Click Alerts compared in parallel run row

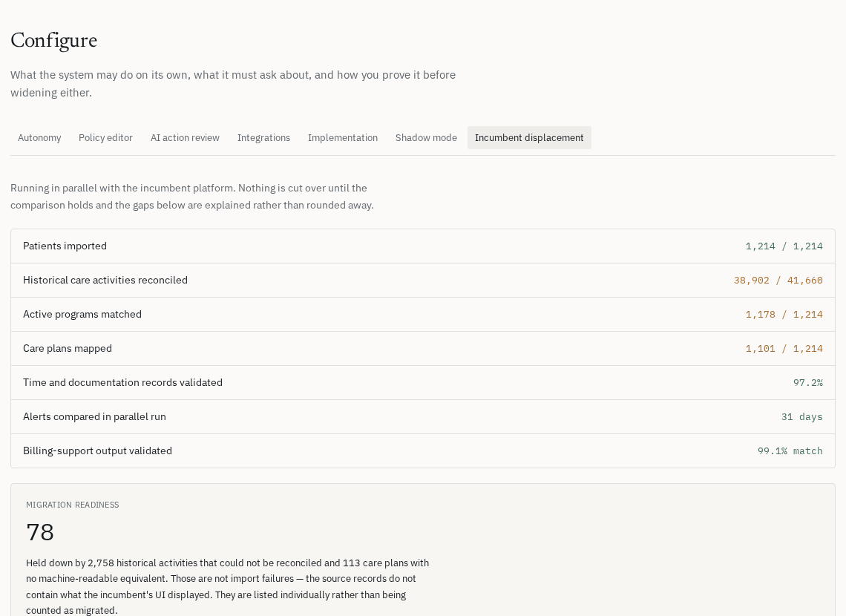tap(423, 416)
